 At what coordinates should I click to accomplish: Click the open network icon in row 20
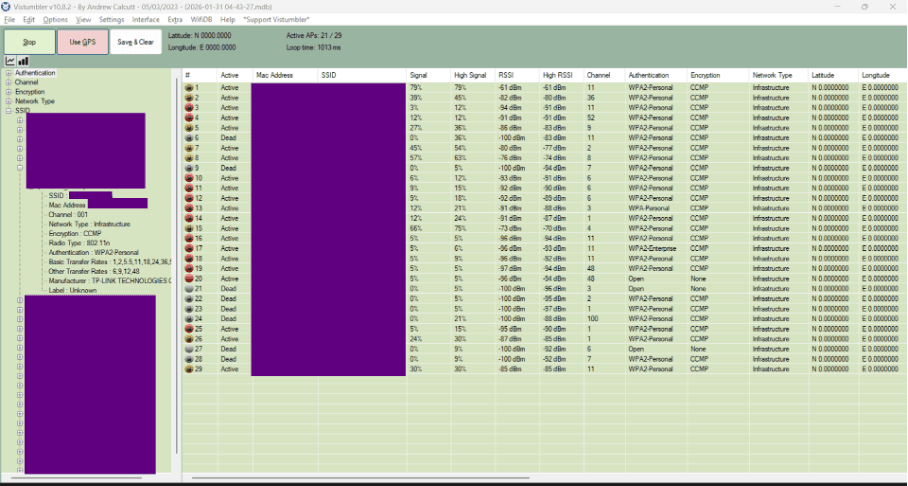pyautogui.click(x=189, y=279)
